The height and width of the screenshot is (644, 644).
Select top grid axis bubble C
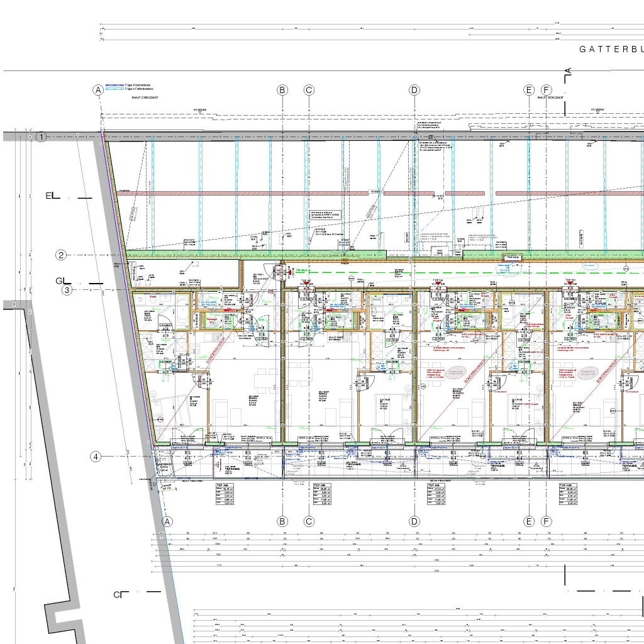[309, 90]
